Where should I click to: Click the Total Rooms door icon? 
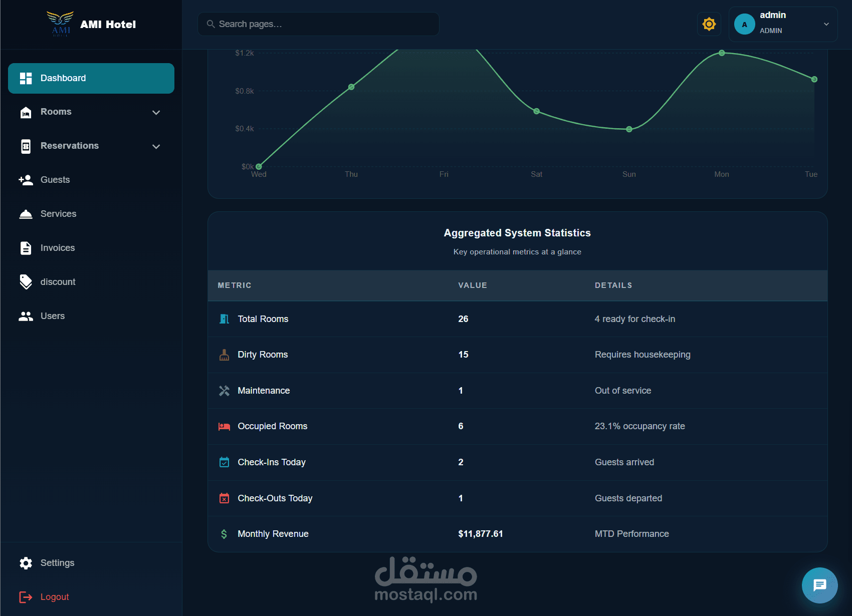225,319
